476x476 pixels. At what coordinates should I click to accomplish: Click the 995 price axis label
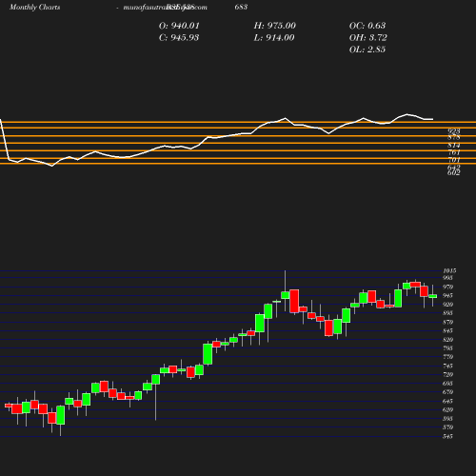pyautogui.click(x=448, y=278)
